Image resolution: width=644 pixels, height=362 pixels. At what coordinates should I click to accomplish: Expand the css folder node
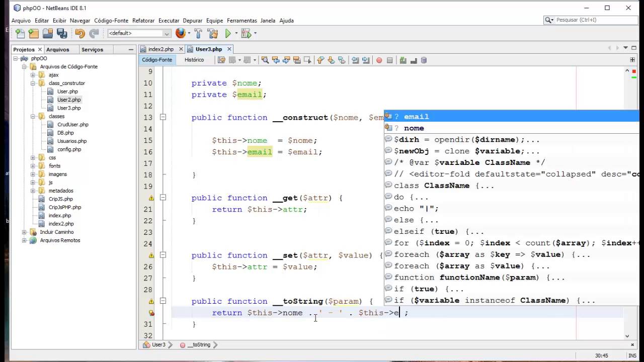click(33, 157)
